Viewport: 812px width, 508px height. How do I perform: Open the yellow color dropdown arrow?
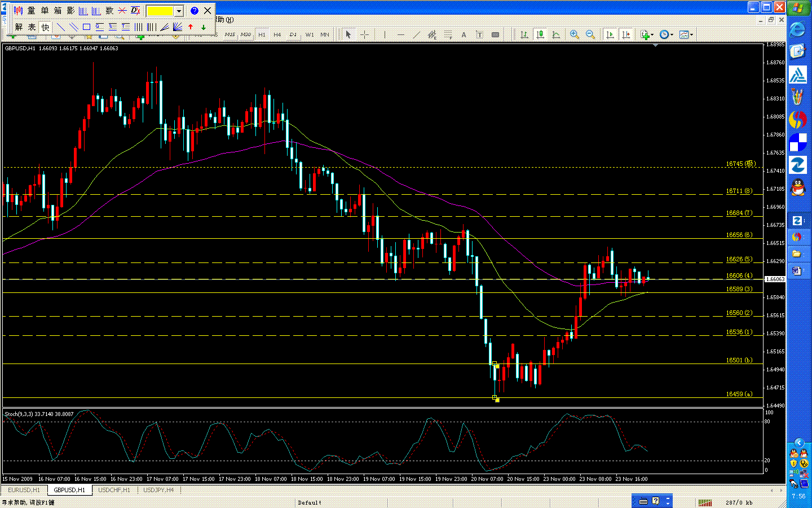click(179, 11)
